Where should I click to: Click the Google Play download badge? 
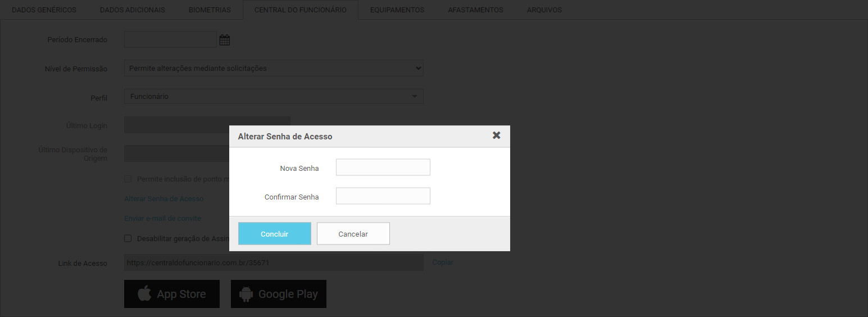(279, 294)
